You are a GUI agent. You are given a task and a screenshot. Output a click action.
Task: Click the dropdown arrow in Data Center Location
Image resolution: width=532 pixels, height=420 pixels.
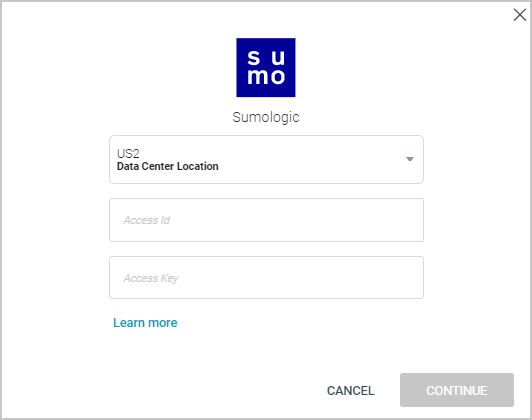click(x=410, y=159)
